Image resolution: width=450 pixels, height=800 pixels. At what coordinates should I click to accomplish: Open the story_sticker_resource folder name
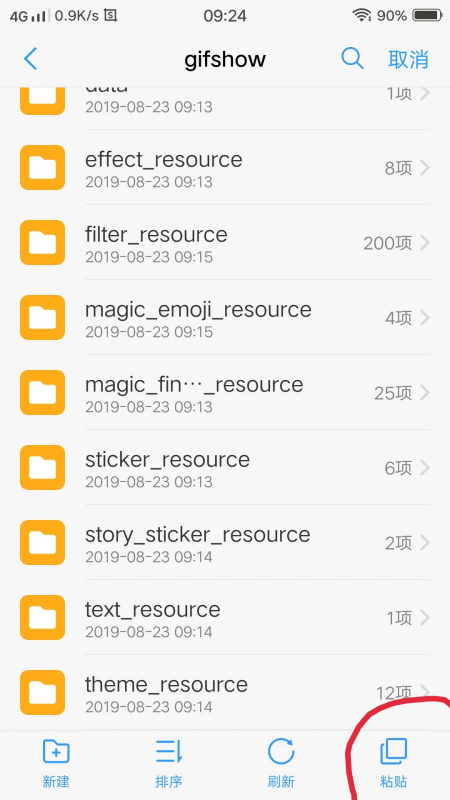point(197,535)
